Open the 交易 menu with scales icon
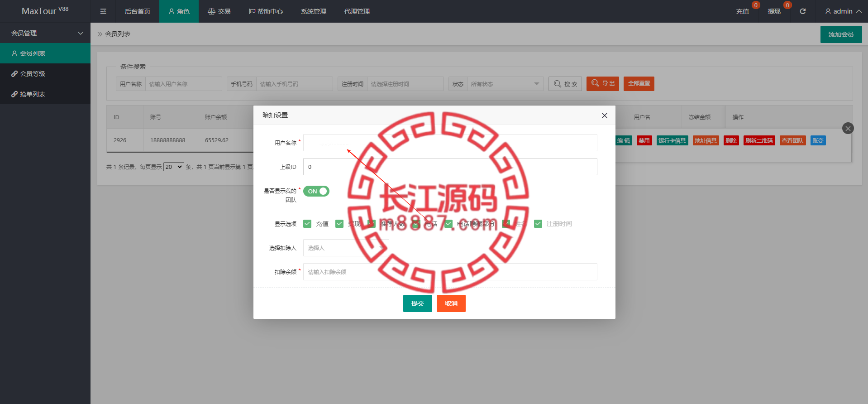This screenshot has height=404, width=868. [219, 11]
